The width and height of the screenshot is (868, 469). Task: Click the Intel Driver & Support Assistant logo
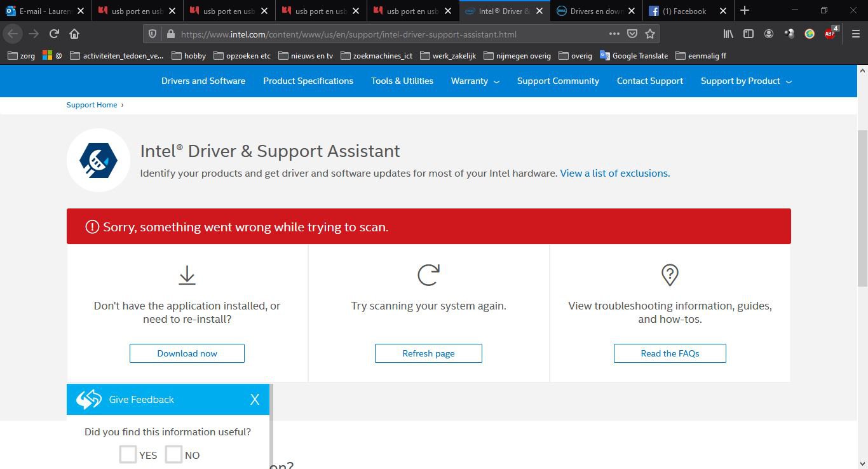click(x=98, y=160)
